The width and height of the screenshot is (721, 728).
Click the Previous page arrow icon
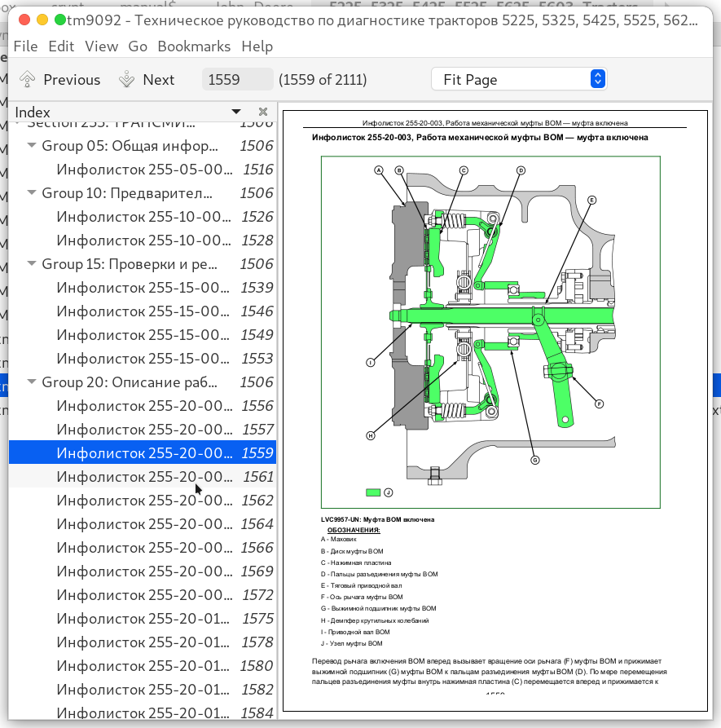click(28, 79)
